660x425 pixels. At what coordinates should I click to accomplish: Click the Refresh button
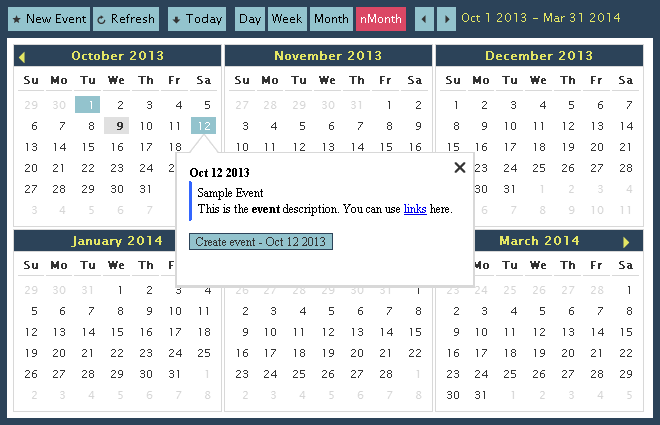point(125,19)
